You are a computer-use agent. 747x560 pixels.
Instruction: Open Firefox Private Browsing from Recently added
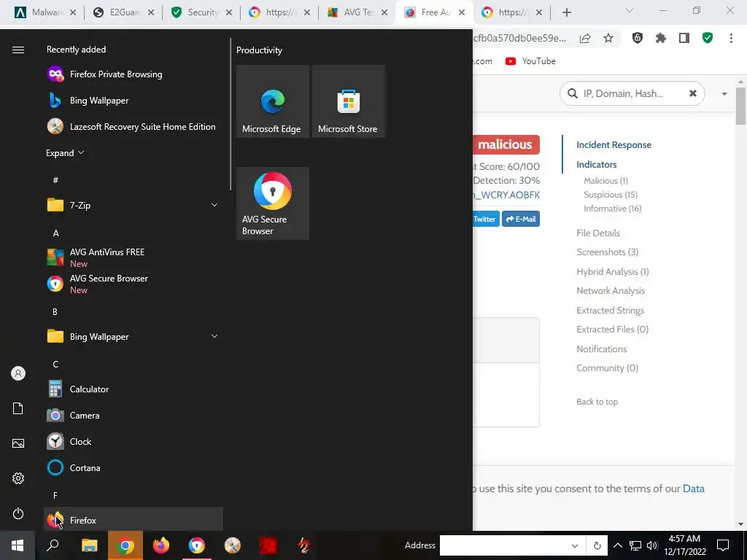point(134,74)
